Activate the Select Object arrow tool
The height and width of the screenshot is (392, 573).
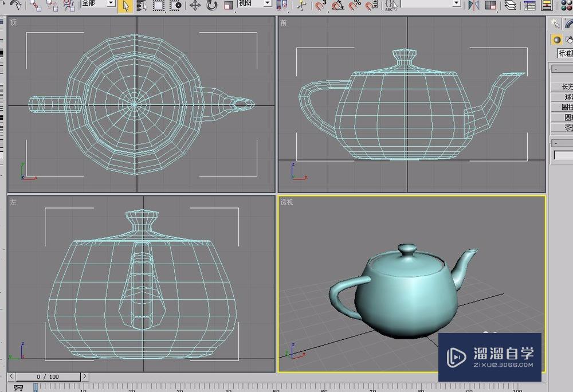pyautogui.click(x=125, y=6)
